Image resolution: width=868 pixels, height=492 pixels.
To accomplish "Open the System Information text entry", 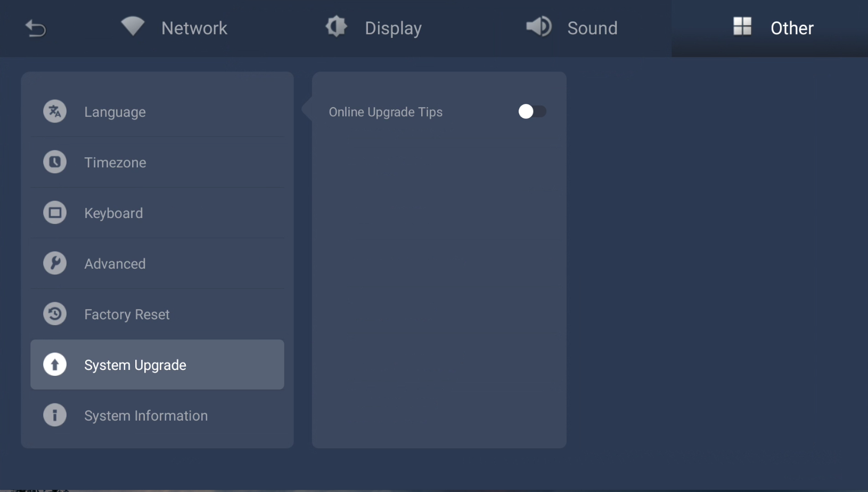I will click(x=146, y=416).
